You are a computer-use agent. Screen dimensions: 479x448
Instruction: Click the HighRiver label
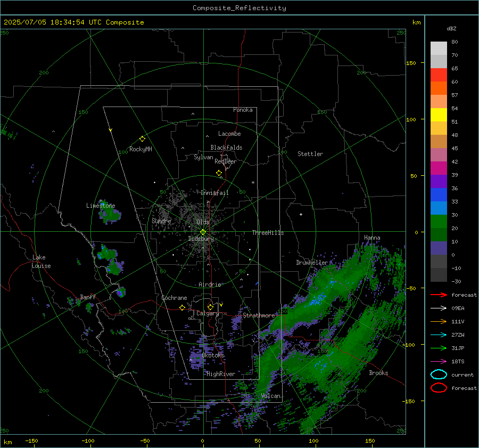pyautogui.click(x=221, y=374)
